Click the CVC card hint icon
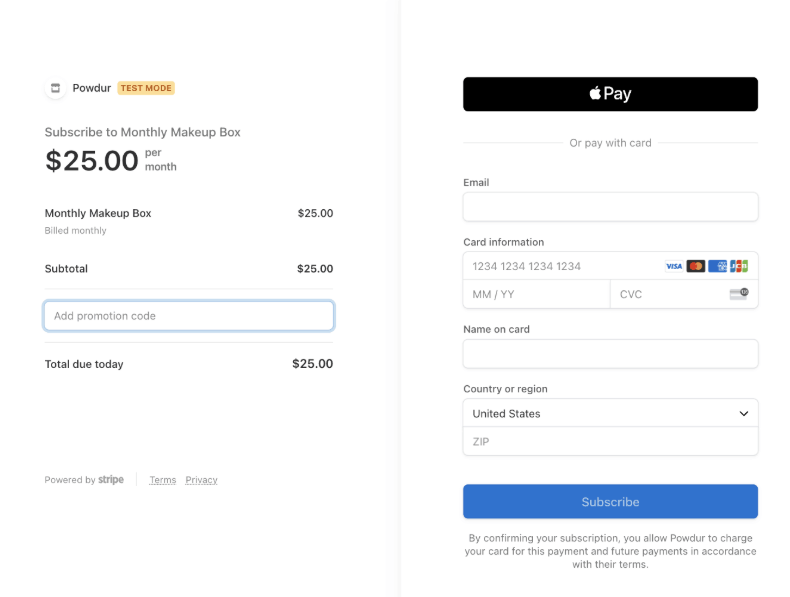This screenshot has width=790, height=597. 739,294
